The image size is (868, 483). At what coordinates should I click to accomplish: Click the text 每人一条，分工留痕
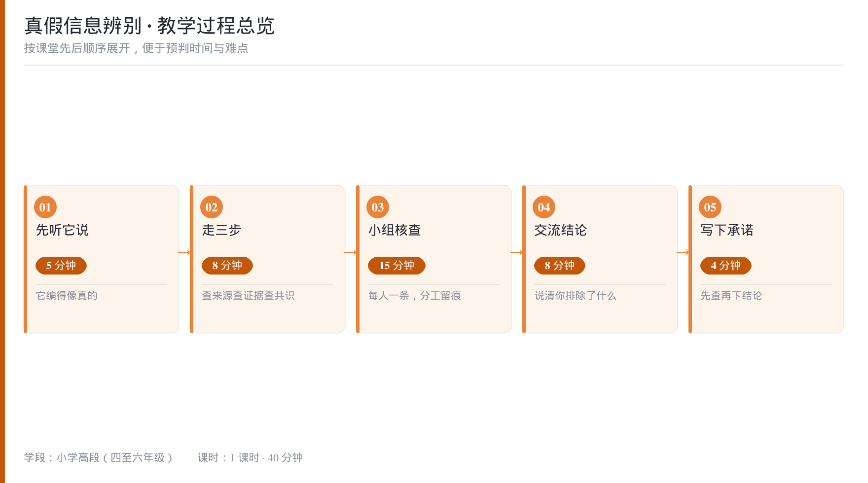coord(414,296)
